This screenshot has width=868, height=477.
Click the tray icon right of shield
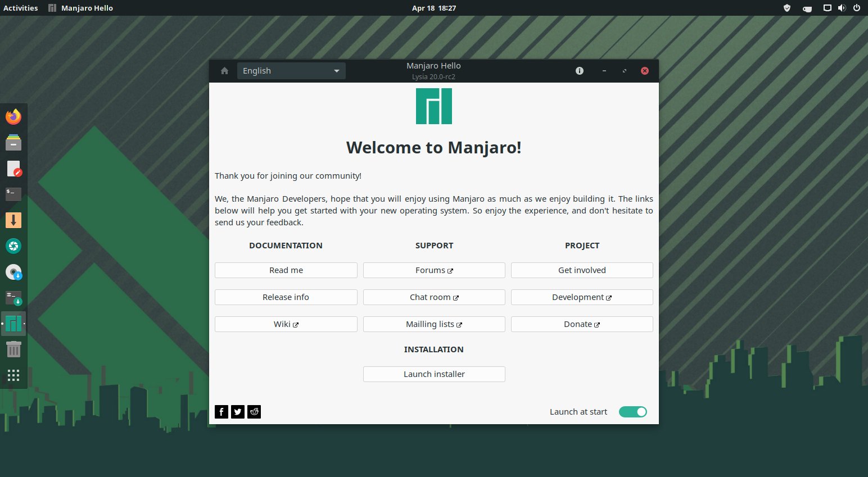point(807,8)
